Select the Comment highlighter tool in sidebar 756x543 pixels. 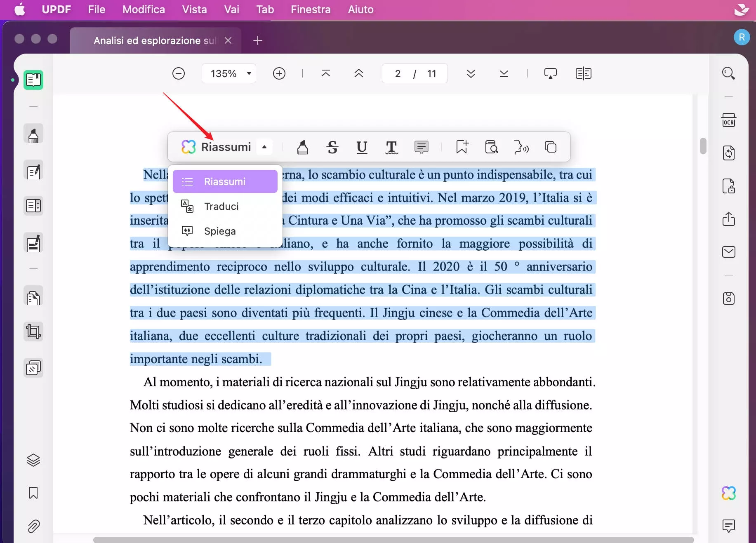coord(33,134)
